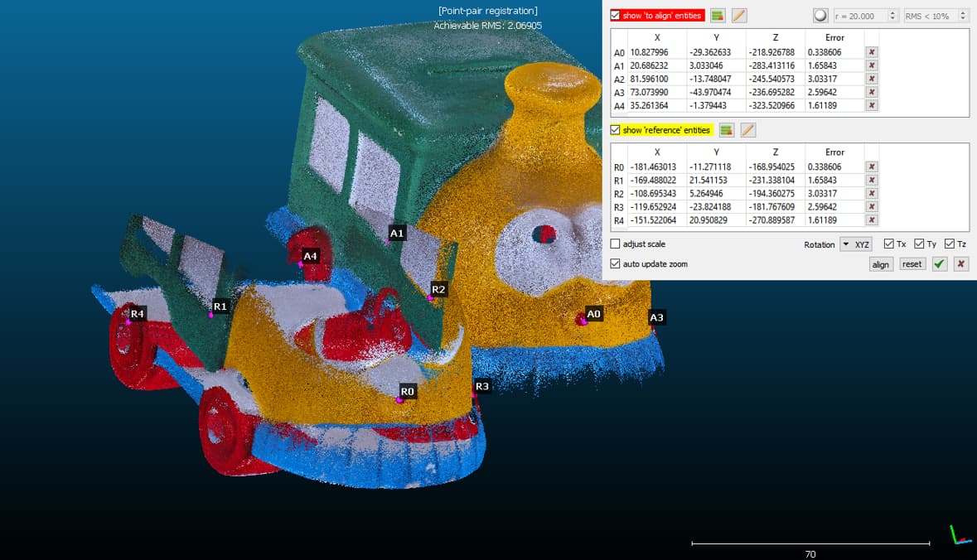Click the R1 marker label in 3D view
The image size is (977, 560).
point(220,307)
